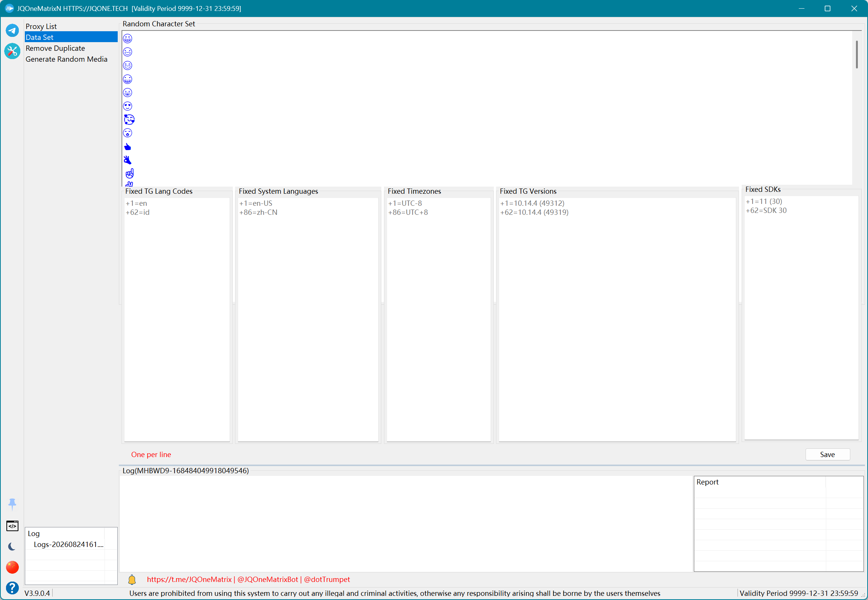Click the '+62=SDK 30' line
868x600 pixels.
point(766,210)
